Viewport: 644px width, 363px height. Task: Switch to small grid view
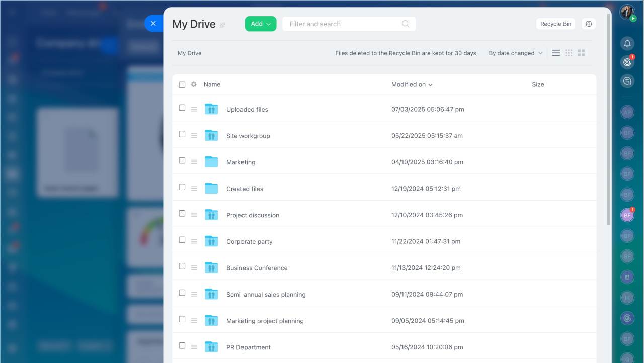[x=569, y=53]
